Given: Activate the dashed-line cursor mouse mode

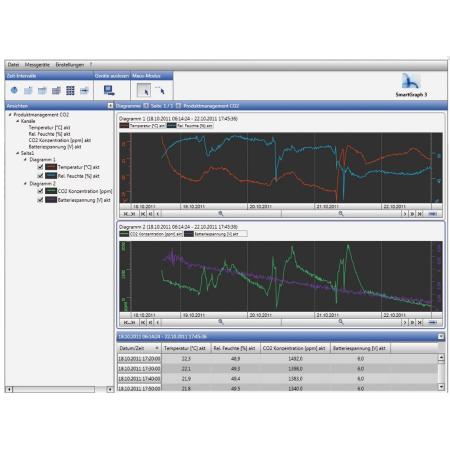Looking at the screenshot, I should click(160, 90).
